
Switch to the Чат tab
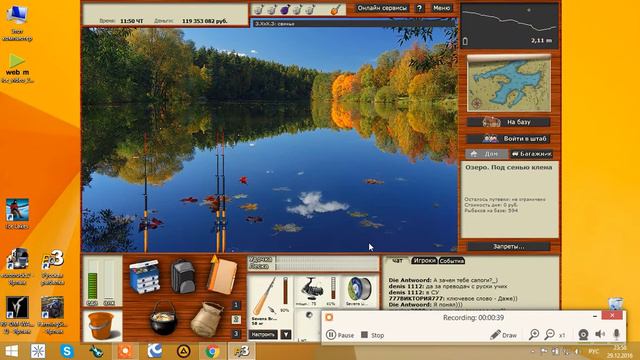pos(397,260)
